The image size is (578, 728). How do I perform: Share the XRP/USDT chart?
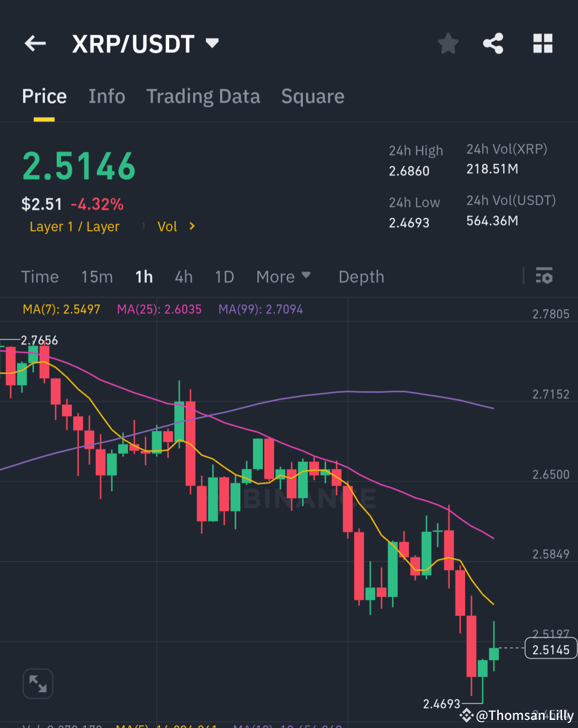[x=493, y=44]
